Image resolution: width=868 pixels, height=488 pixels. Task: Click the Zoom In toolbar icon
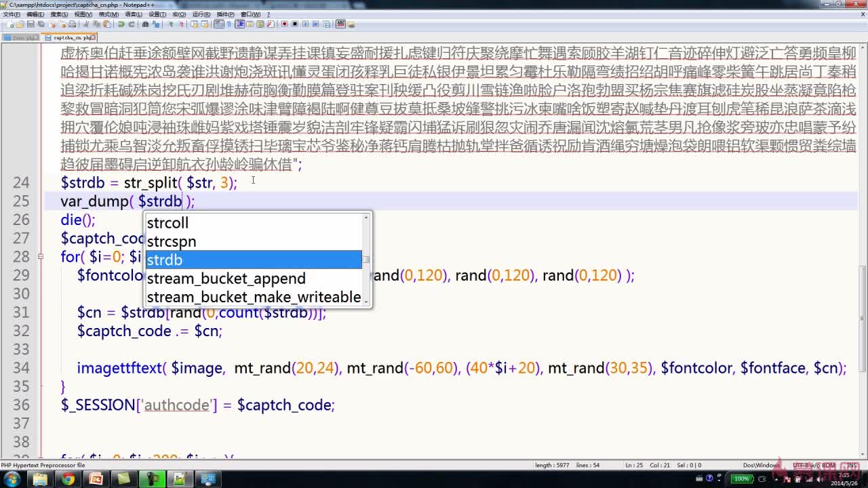171,24
